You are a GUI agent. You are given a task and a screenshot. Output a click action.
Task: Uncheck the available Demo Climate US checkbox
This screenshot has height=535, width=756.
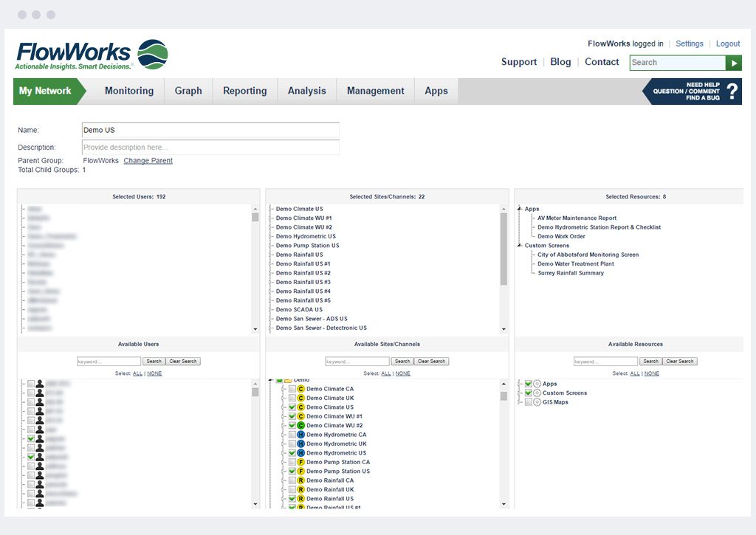pyautogui.click(x=292, y=407)
